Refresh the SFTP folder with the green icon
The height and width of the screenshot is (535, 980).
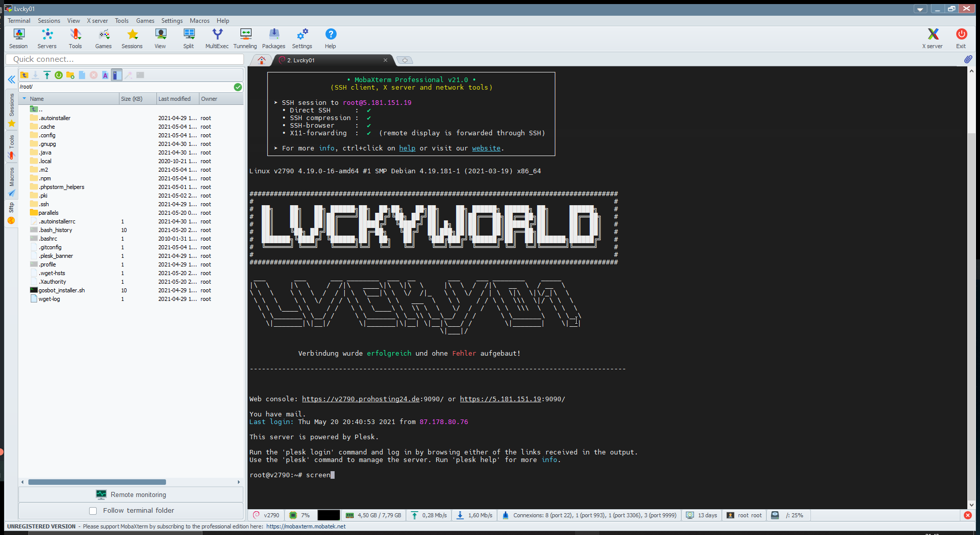[x=59, y=75]
